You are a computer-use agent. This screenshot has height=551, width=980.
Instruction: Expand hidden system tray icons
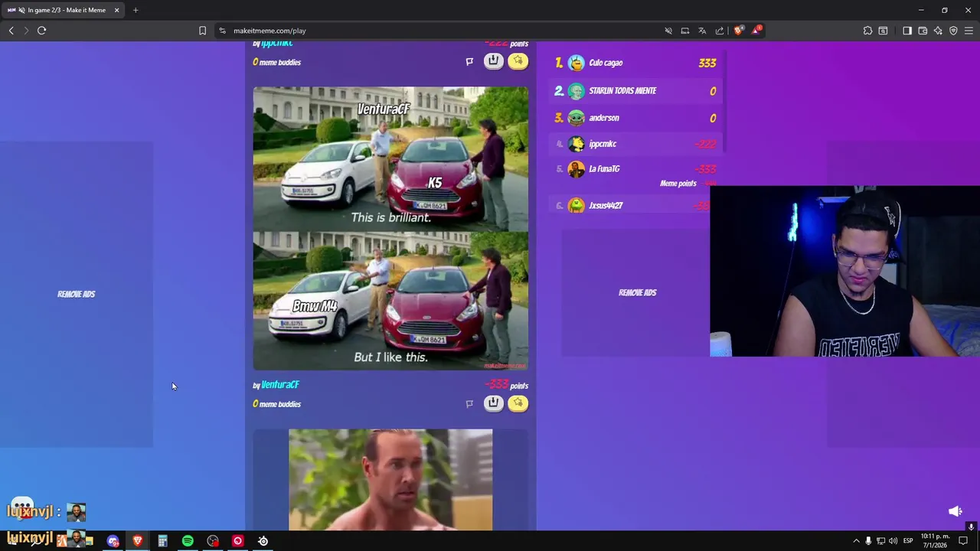(x=856, y=541)
